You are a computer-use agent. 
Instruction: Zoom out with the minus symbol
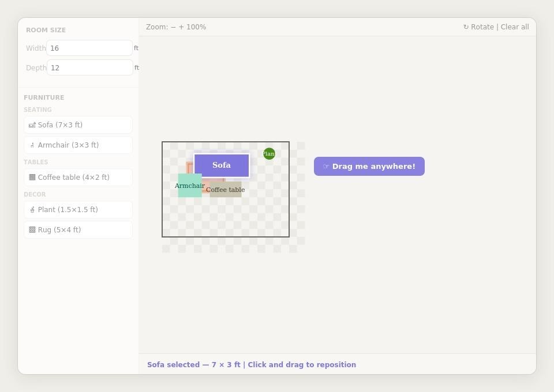tap(173, 27)
